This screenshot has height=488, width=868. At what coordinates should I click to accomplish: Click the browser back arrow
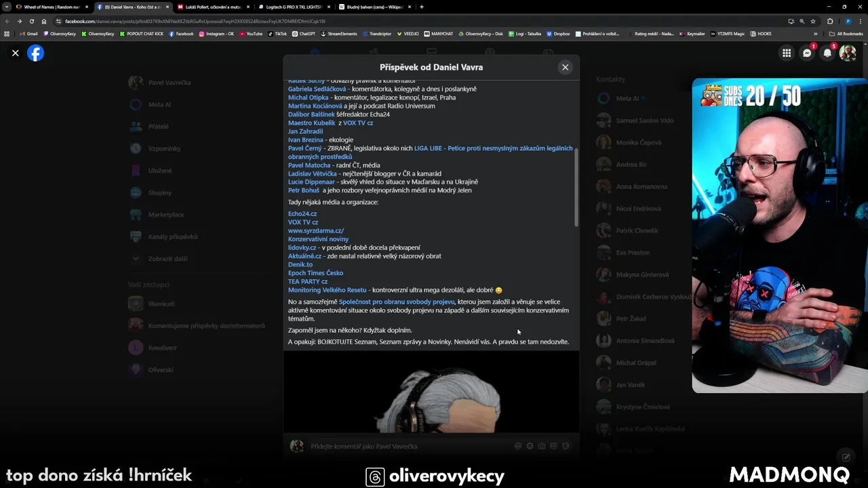(x=7, y=21)
